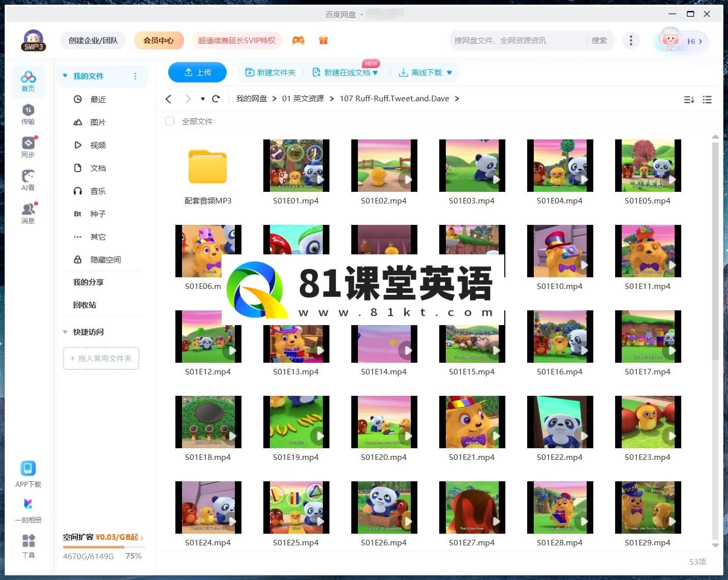
Task: Open 音乐 music category
Action: [x=98, y=191]
